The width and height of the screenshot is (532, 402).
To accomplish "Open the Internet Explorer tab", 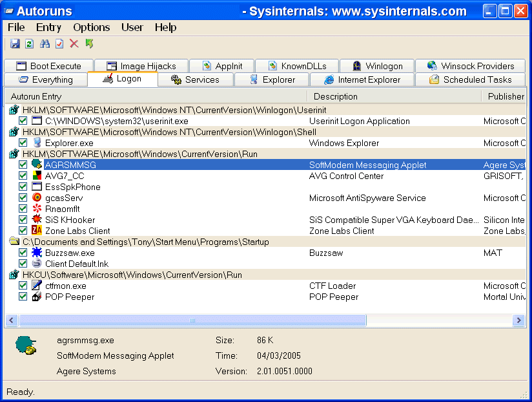I will [x=362, y=79].
